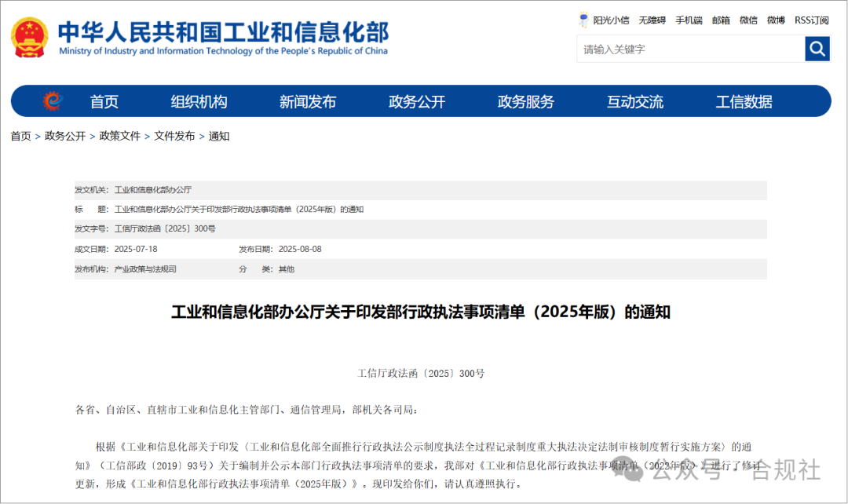Open the RSS订阅 subscription link

810,20
